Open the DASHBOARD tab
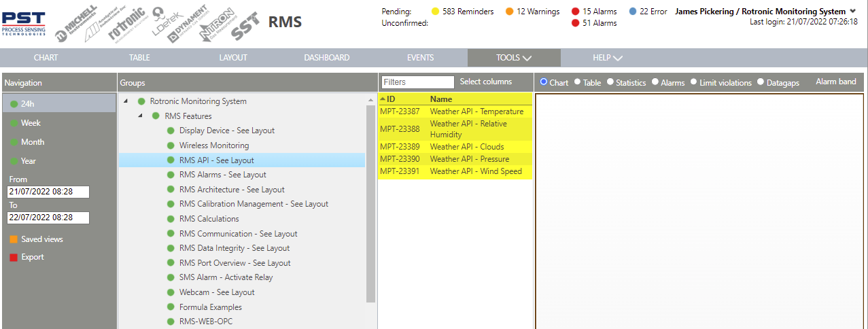 pos(327,58)
